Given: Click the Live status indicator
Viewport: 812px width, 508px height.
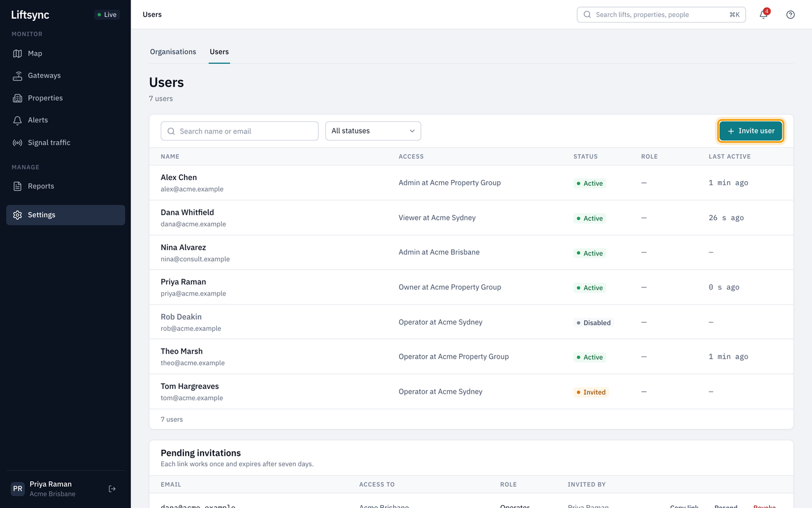Looking at the screenshot, I should click(107, 15).
